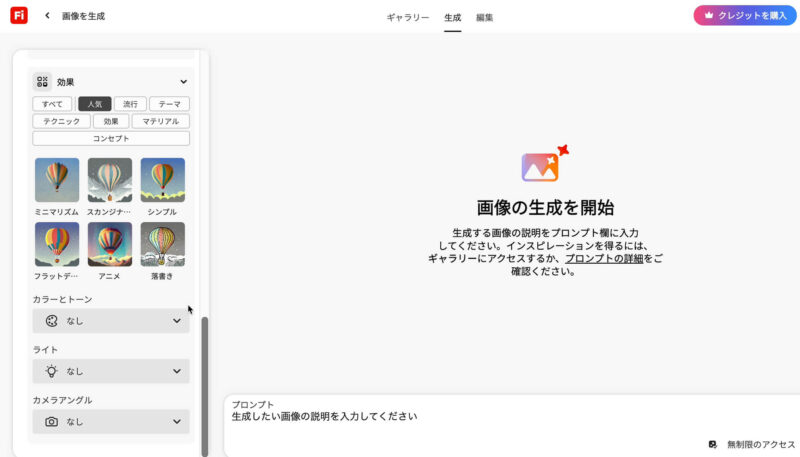
Task: Click the 無制限のアクセス label
Action: tap(761, 445)
